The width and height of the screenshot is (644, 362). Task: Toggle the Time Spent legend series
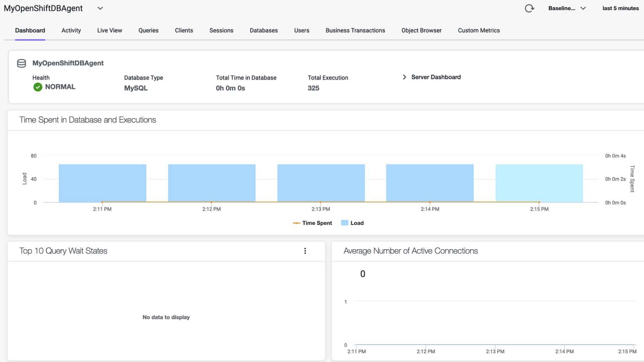[x=312, y=223]
